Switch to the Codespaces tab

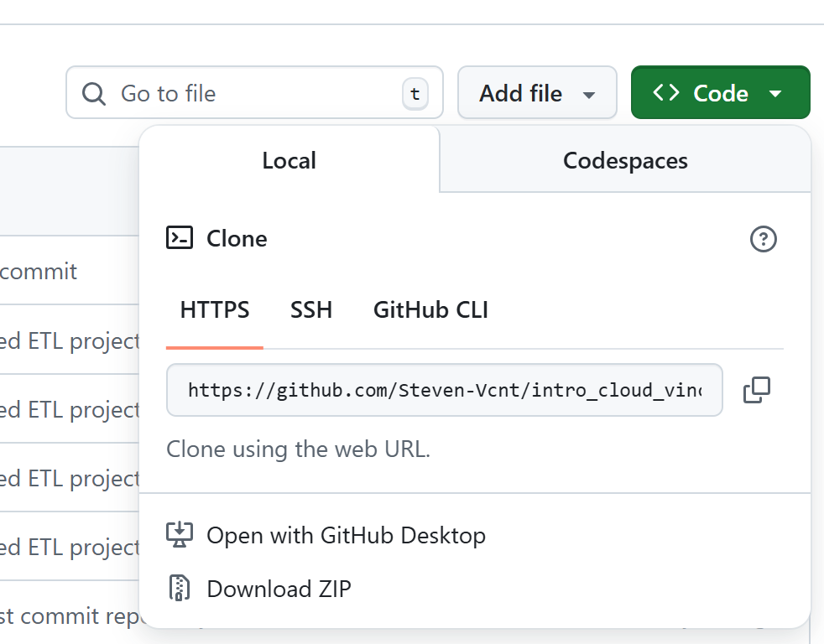pos(625,161)
